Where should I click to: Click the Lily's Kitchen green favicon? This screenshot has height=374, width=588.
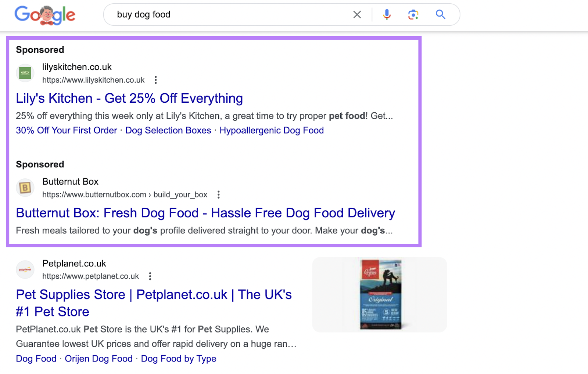25,73
